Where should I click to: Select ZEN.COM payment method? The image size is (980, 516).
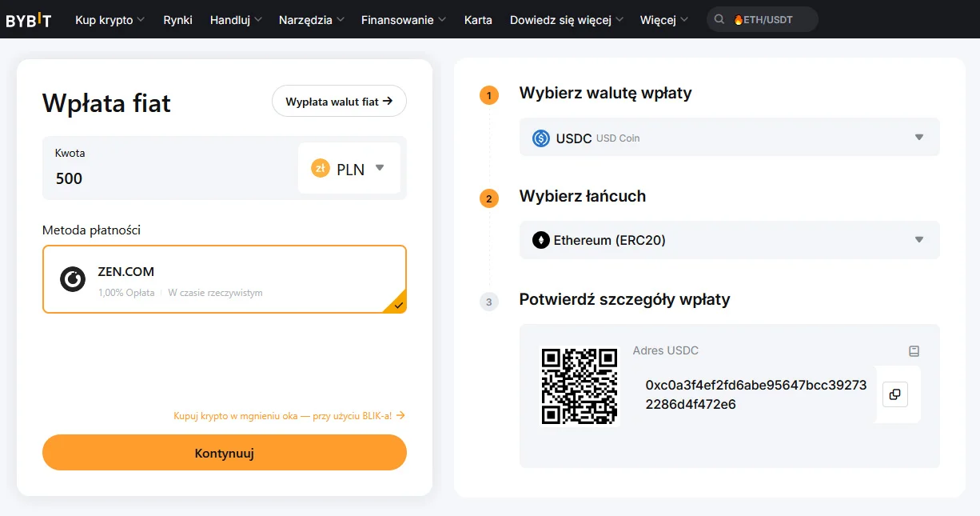pos(225,279)
